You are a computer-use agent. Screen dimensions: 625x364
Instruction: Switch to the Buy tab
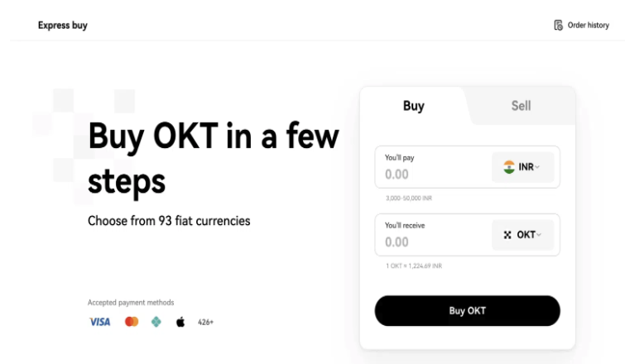(413, 106)
